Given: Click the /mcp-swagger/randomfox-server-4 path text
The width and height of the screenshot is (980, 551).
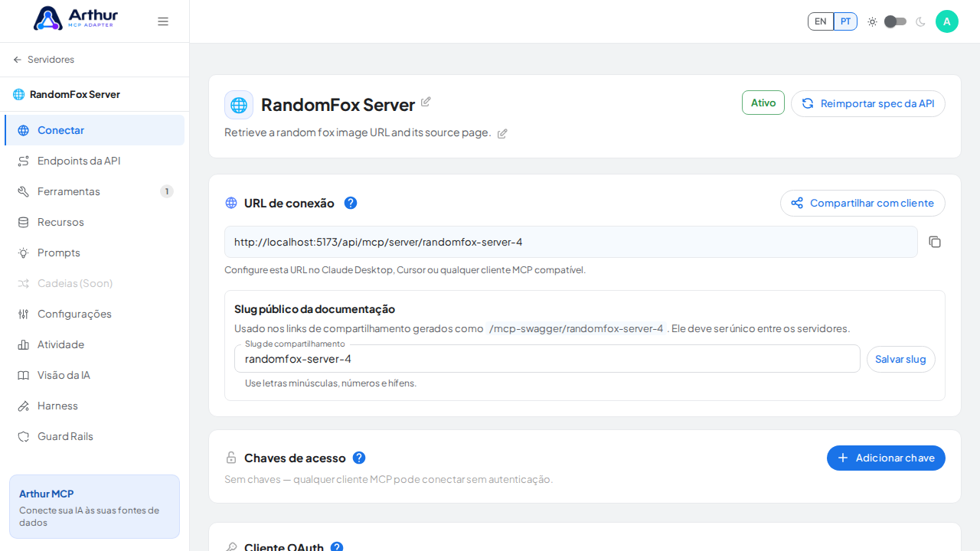Looking at the screenshot, I should (576, 328).
